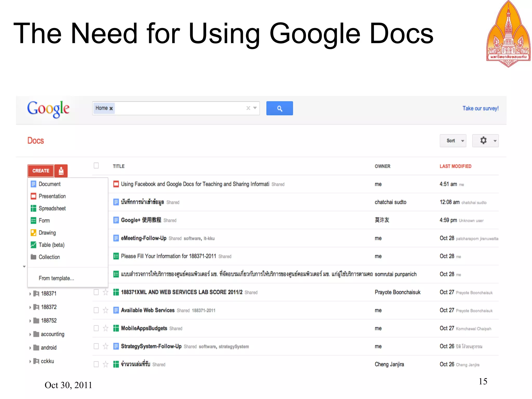Create a new Spreadsheet
The width and height of the screenshot is (532, 399).
[x=68, y=208]
